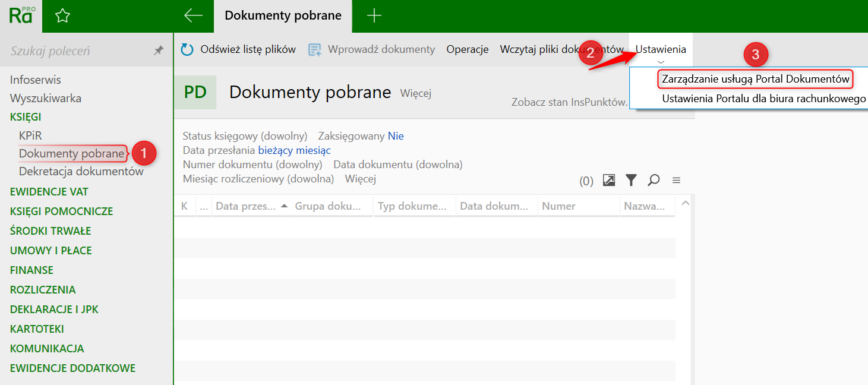The width and height of the screenshot is (868, 385).
Task: Click Zobacz stan InsPunktów link
Action: coord(570,102)
